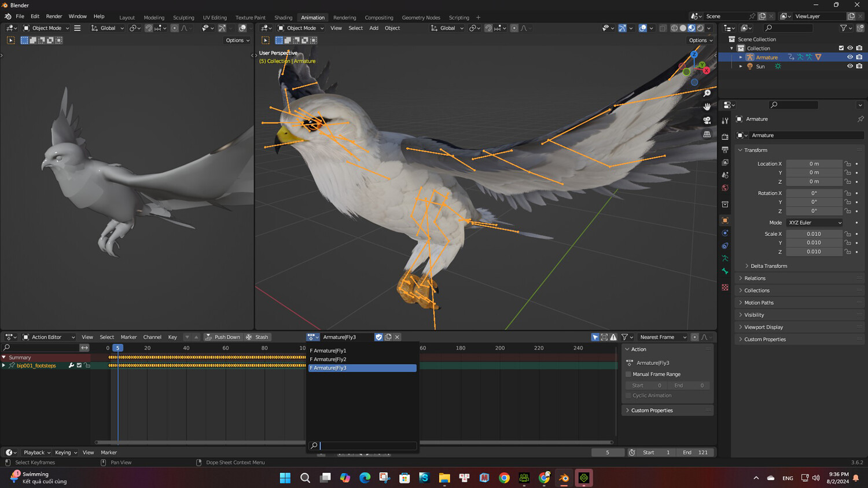Viewport: 868px width, 488px height.
Task: Expand the Motion Paths panel
Action: click(x=759, y=303)
